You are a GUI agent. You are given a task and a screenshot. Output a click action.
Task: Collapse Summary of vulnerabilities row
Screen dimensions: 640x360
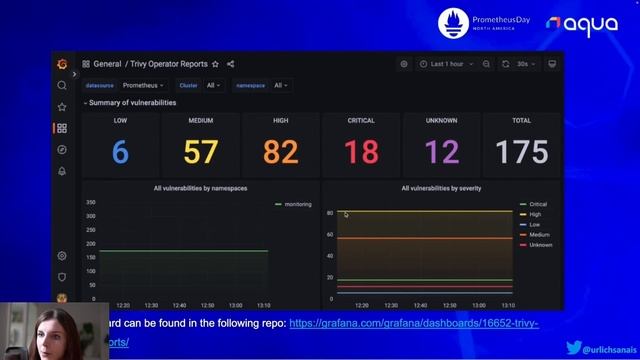[130, 103]
